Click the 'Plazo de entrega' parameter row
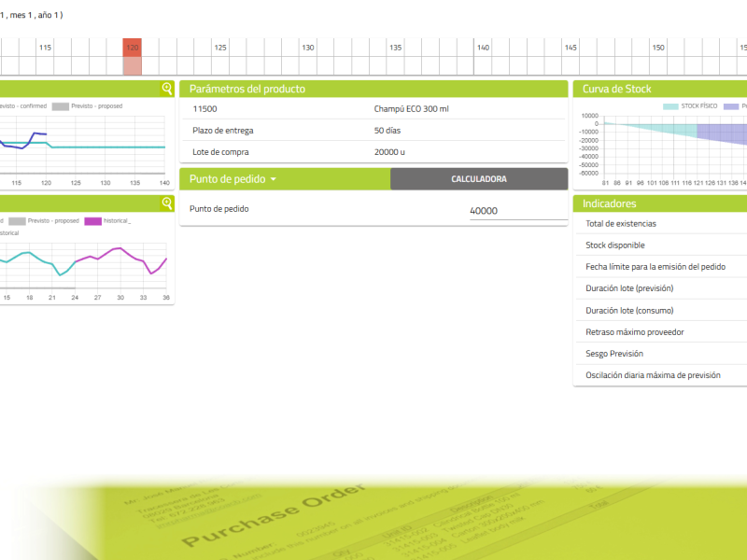The width and height of the screenshot is (747, 560). pos(373,131)
